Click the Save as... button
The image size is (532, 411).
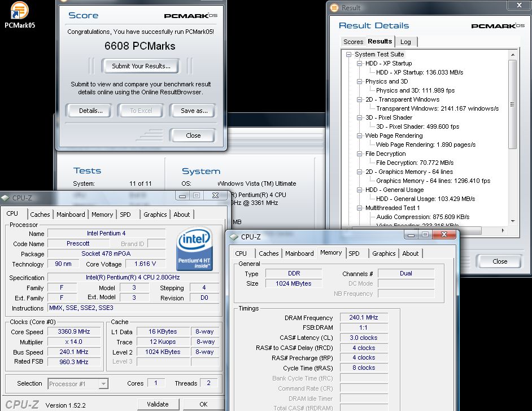[194, 111]
